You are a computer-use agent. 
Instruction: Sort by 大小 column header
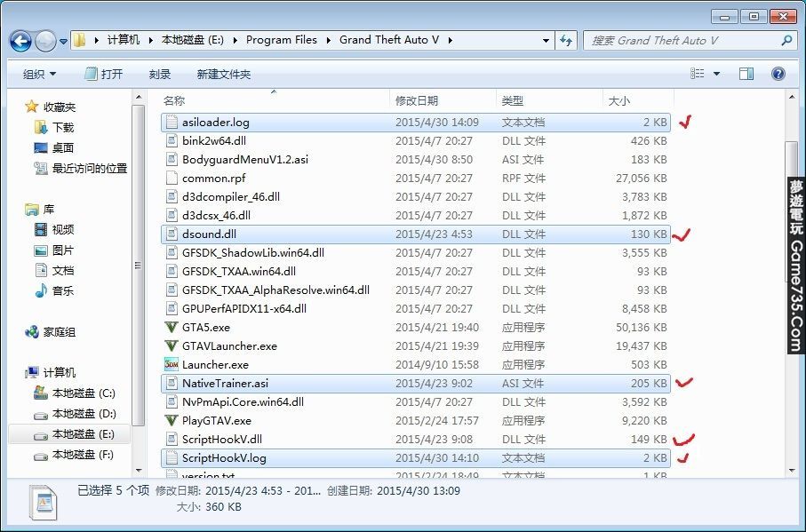(638, 100)
